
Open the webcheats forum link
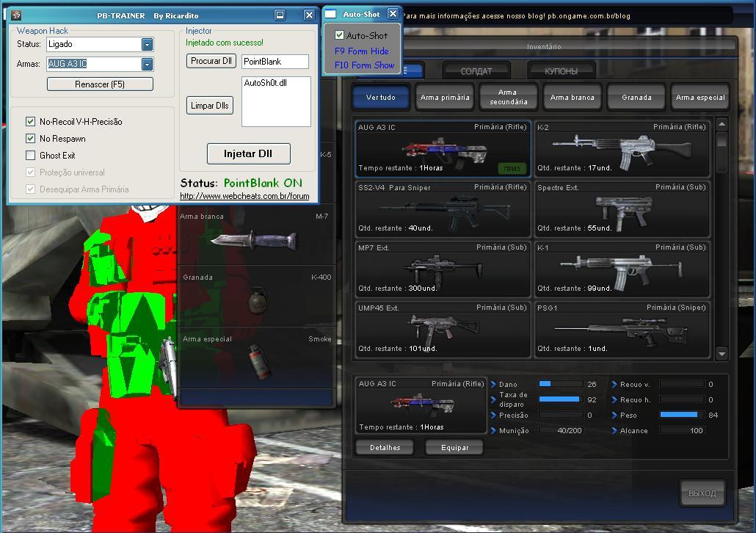tap(244, 196)
